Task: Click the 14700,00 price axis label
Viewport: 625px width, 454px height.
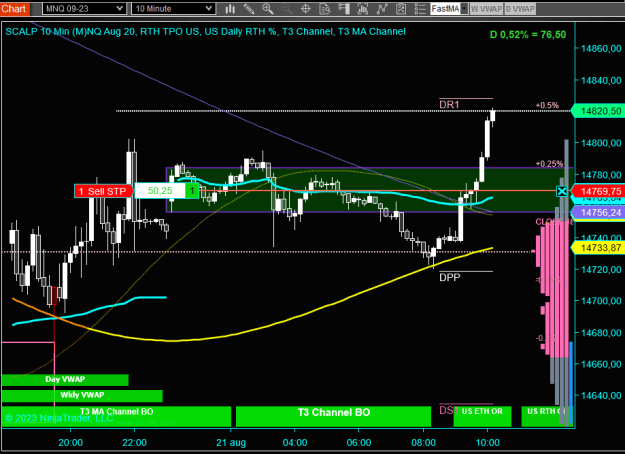Action: [601, 301]
